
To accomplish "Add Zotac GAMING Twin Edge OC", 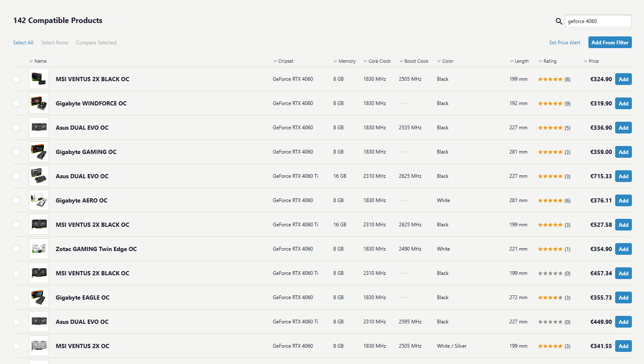I will (x=623, y=249).
